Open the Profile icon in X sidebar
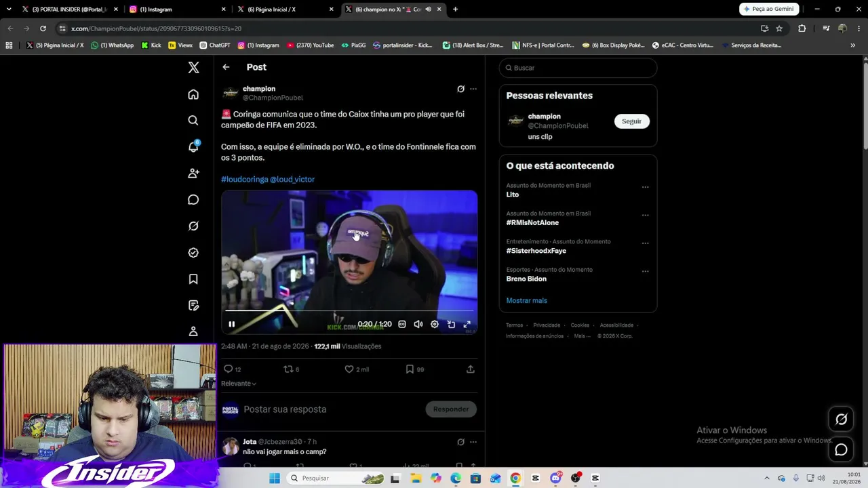This screenshot has width=868, height=488. [x=193, y=331]
